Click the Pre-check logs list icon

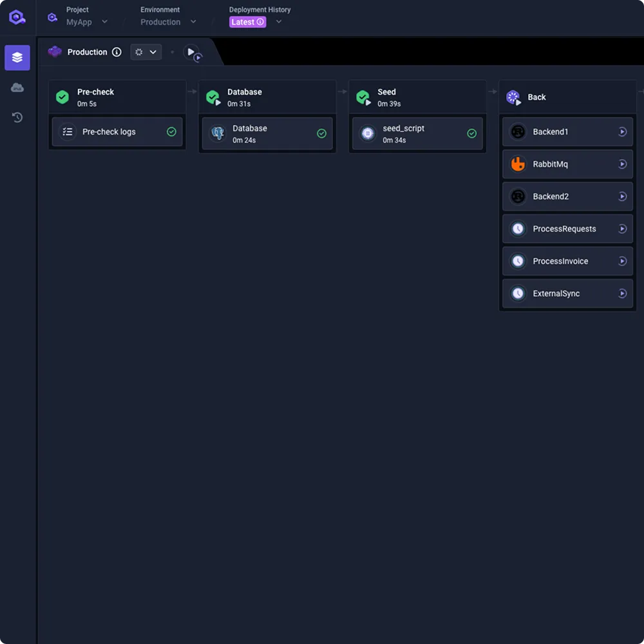[x=68, y=132]
